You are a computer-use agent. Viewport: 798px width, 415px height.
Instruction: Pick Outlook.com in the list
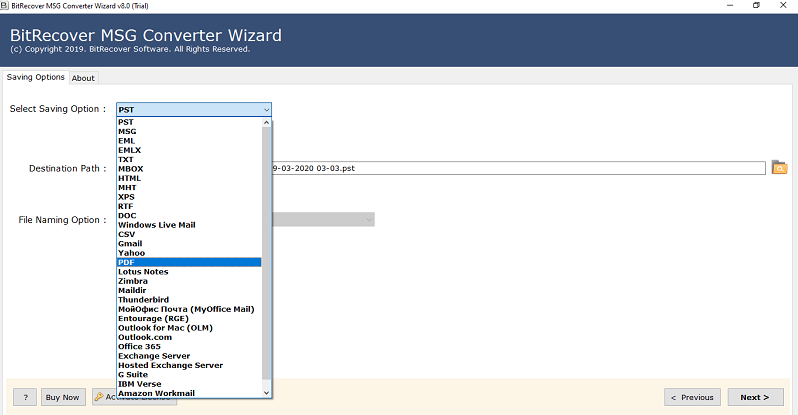pyautogui.click(x=189, y=337)
